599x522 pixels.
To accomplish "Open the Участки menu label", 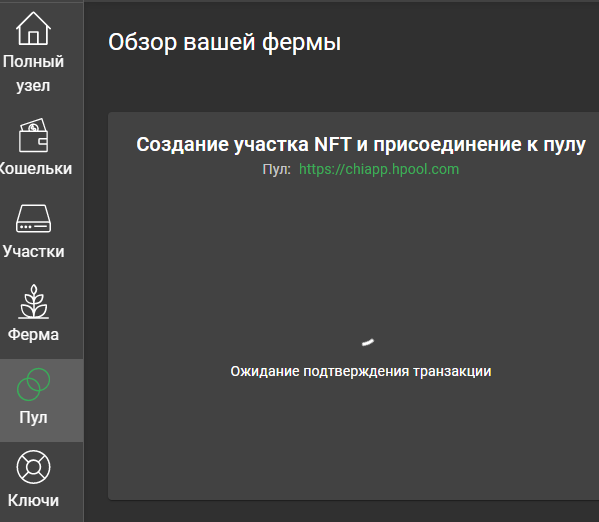I will 33,251.
